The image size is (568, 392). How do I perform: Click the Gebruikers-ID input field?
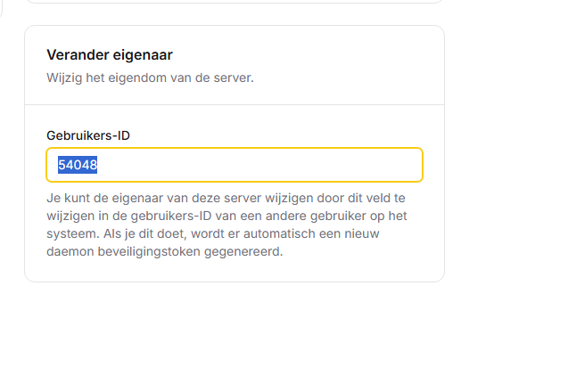(x=234, y=165)
